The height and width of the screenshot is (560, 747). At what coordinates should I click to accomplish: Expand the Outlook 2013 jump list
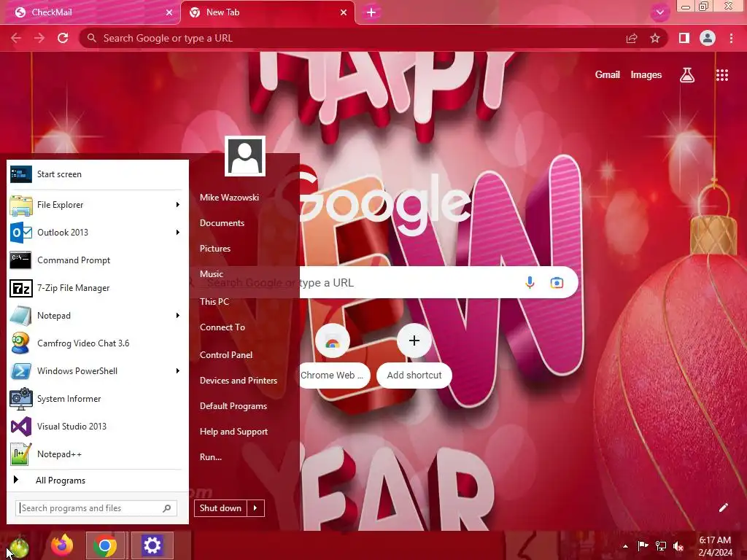178,233
